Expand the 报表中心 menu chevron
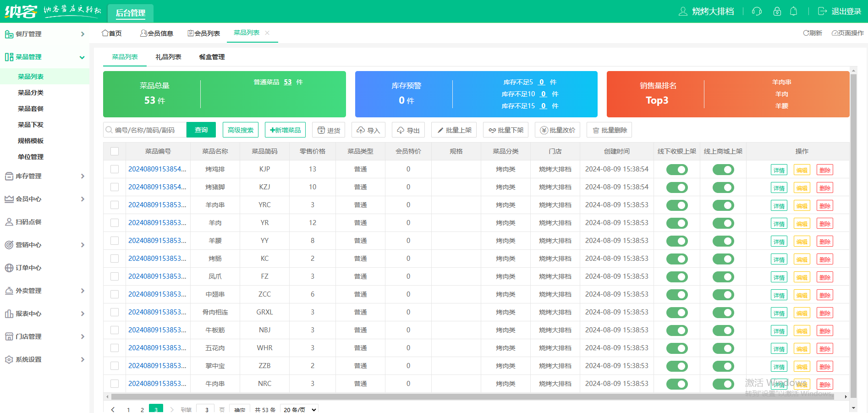868x413 pixels. (82, 314)
